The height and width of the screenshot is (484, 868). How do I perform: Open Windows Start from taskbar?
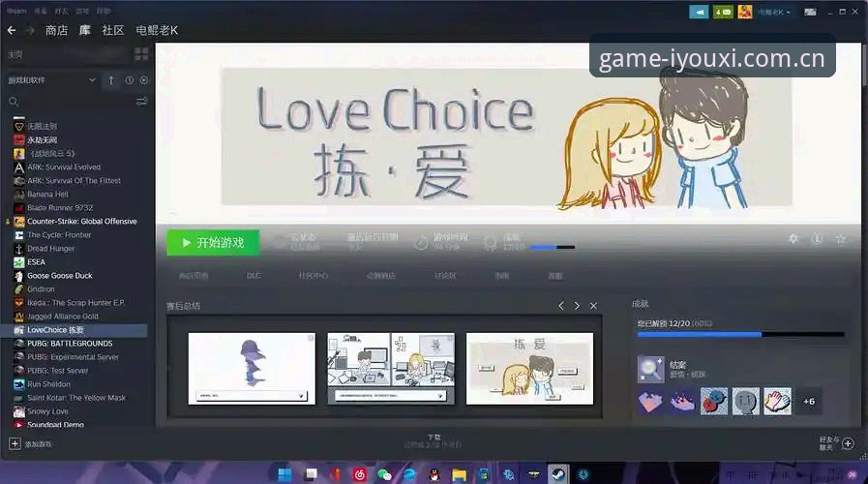[x=284, y=474]
